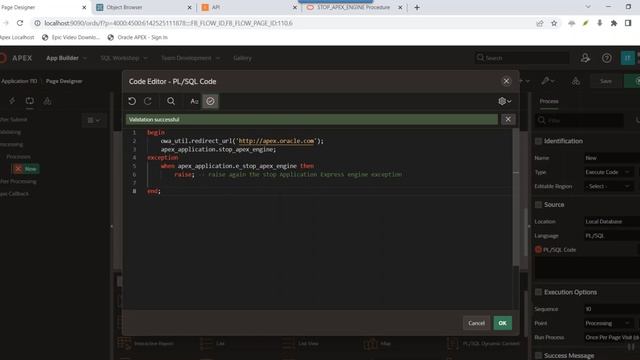This screenshot has height=360, width=640.
Task: Redo edit in the code editor
Action: 148,101
